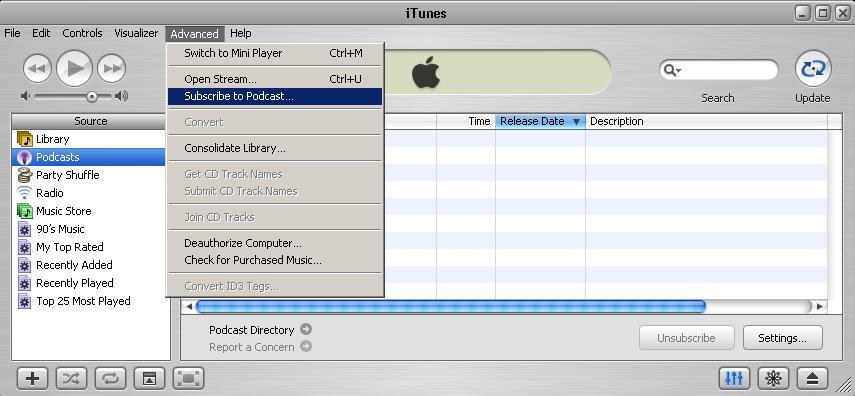Click gear icon beside 90's Music
The width and height of the screenshot is (855, 396).
[25, 229]
